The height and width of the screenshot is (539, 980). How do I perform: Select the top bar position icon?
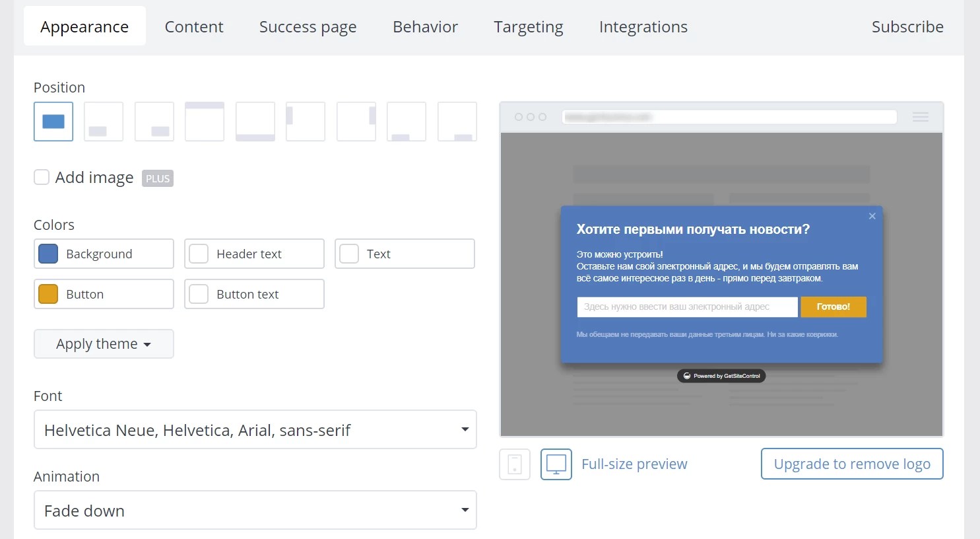coord(205,122)
